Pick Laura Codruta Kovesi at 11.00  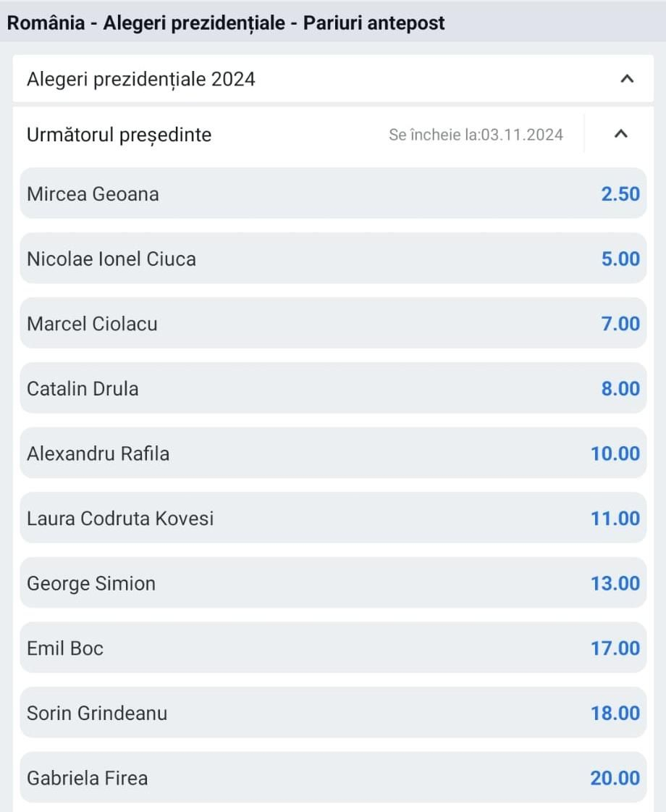coord(333,518)
